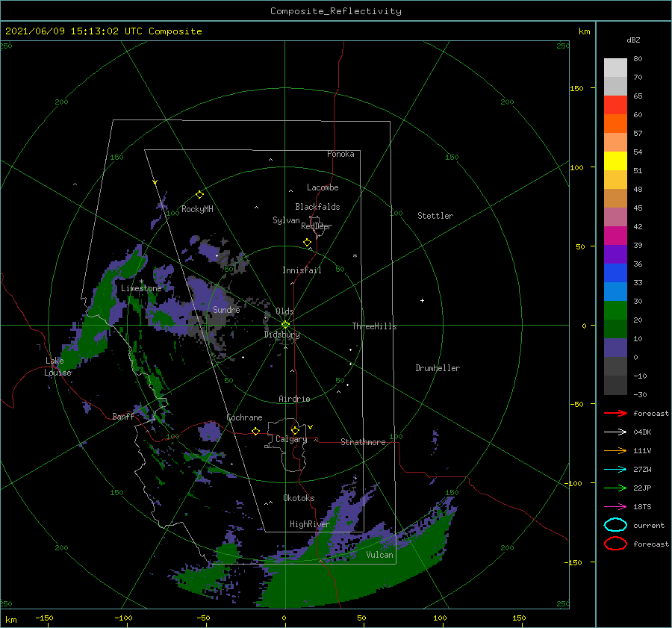
Task: Click the yellow diamond marker above Calgary
Action: [295, 430]
